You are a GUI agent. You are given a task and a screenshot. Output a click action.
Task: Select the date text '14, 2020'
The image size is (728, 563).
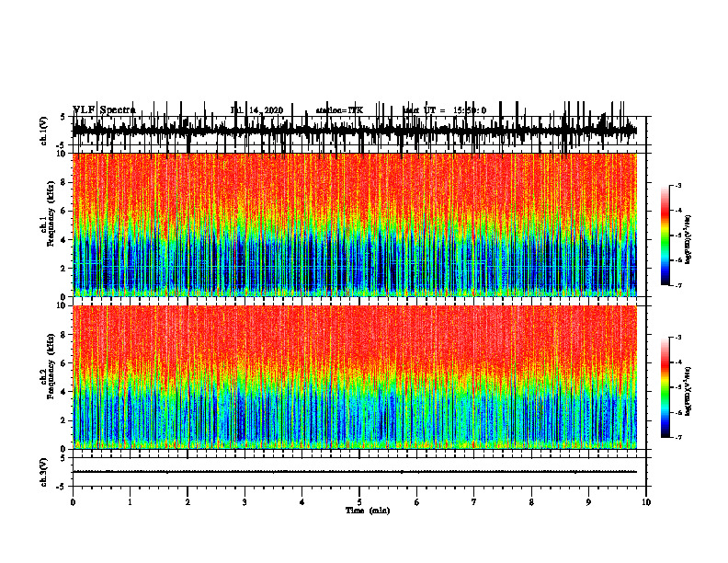coord(265,110)
